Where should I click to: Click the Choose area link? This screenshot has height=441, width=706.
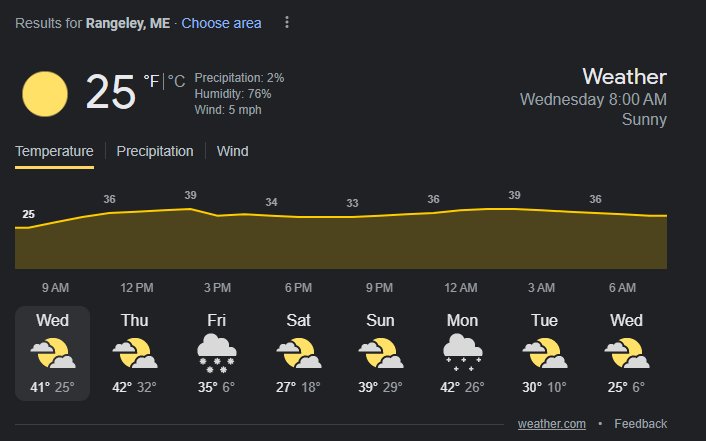[221, 23]
